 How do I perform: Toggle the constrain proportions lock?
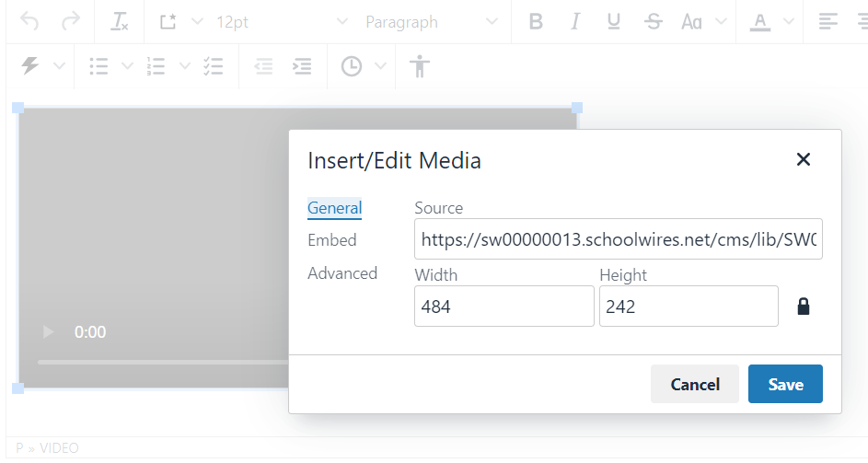[804, 307]
